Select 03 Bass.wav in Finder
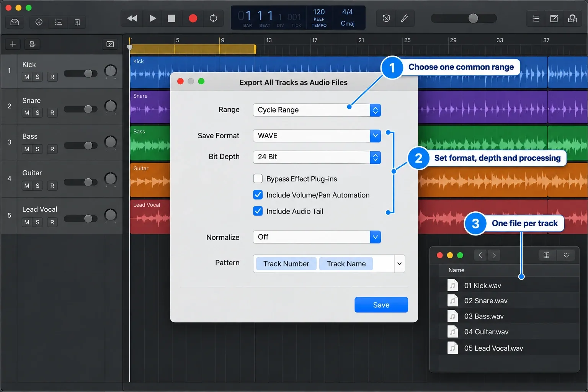 click(x=509, y=316)
